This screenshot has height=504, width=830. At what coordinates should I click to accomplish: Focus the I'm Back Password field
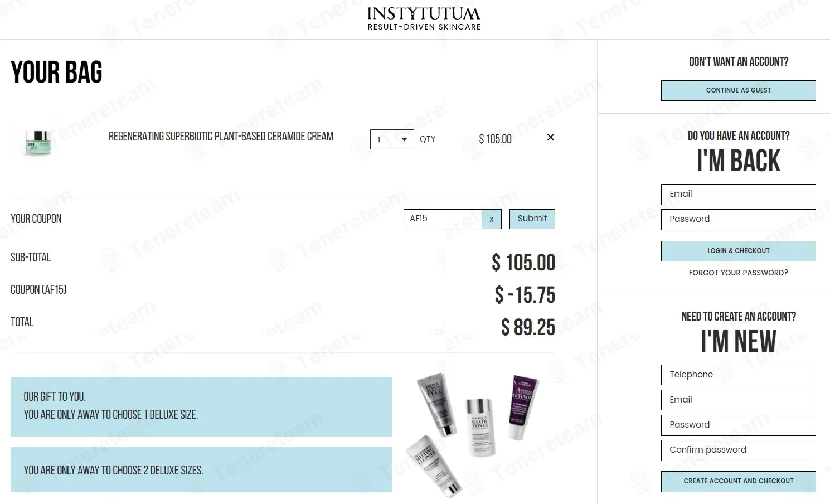pos(738,219)
